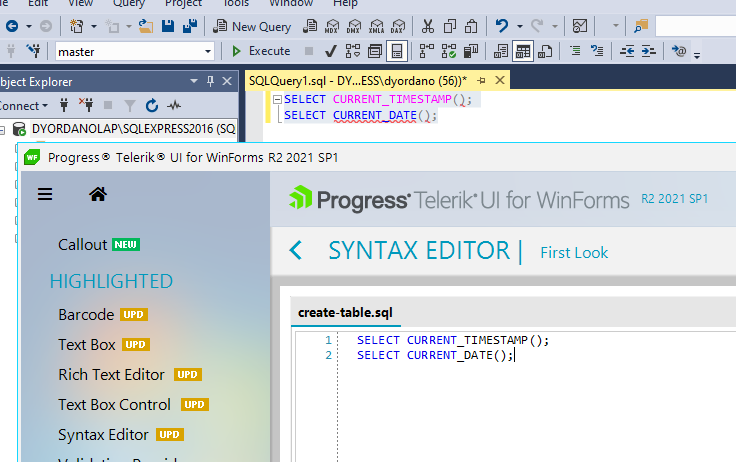Image resolution: width=736 pixels, height=462 pixels.
Task: Toggle auto-hide pin on Object Explorer
Action: coord(211,81)
